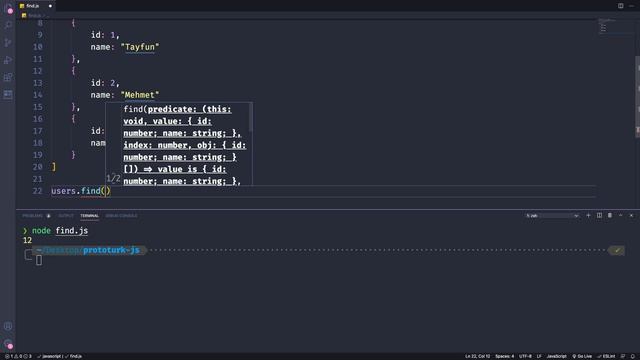This screenshot has width=640, height=360.
Task: Click the terminal cursor input line
Action: coord(39,260)
